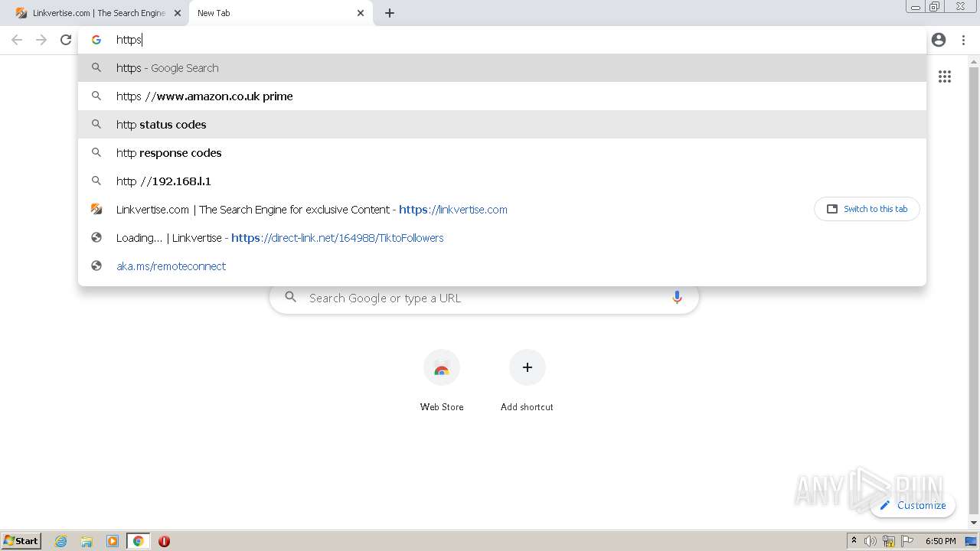Open the Web Store shortcut
The height and width of the screenshot is (551, 980).
click(x=442, y=380)
